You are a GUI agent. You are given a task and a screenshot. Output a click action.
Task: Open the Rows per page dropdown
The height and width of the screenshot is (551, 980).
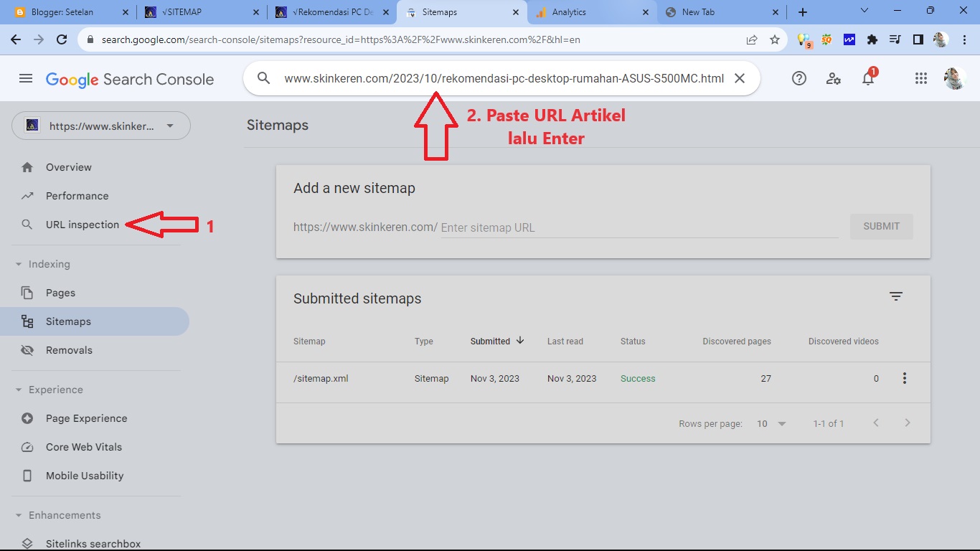click(772, 424)
